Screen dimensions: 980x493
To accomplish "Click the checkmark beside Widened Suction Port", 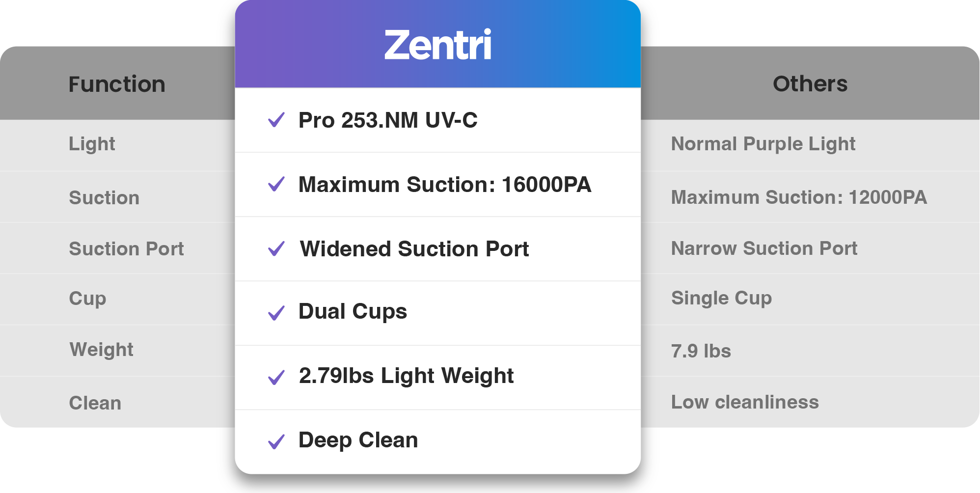I will 276,248.
